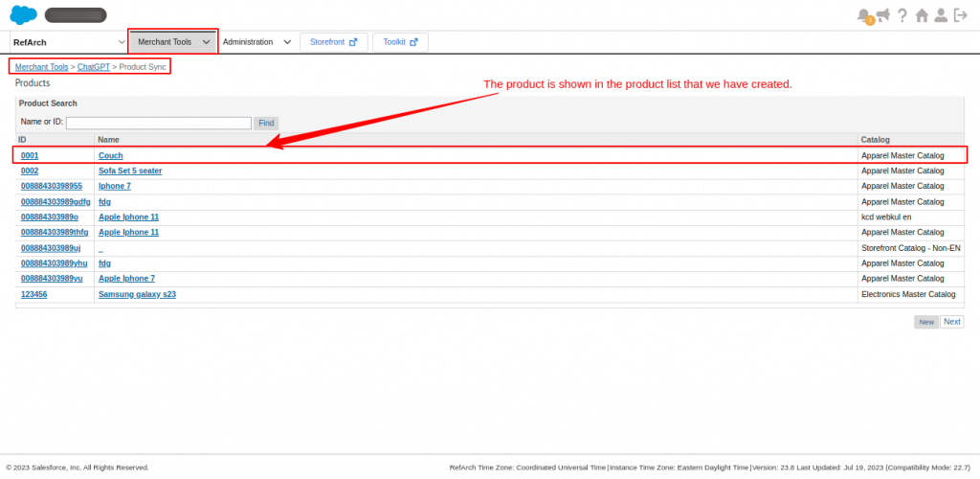This screenshot has width=980, height=479.
Task: Open Samsung galaxy s23 product
Action: point(137,294)
